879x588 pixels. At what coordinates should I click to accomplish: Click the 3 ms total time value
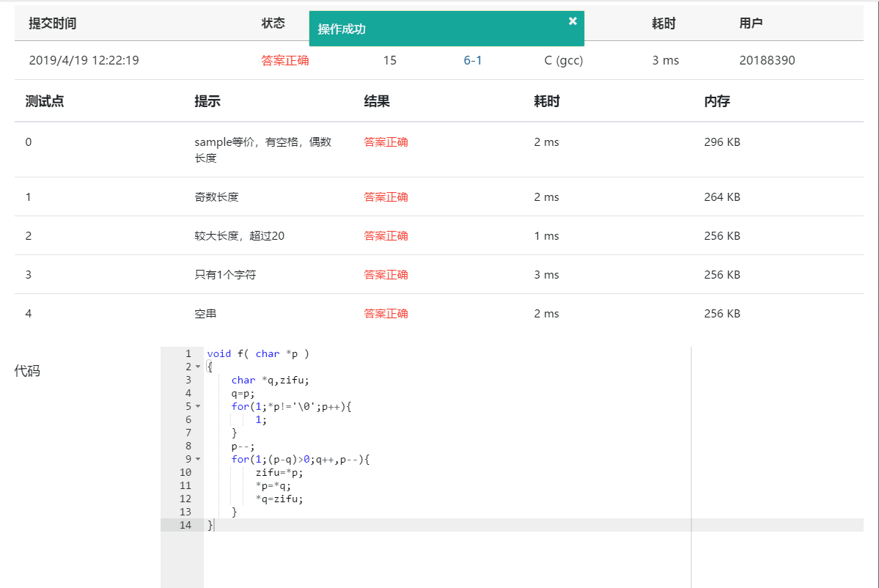666,61
